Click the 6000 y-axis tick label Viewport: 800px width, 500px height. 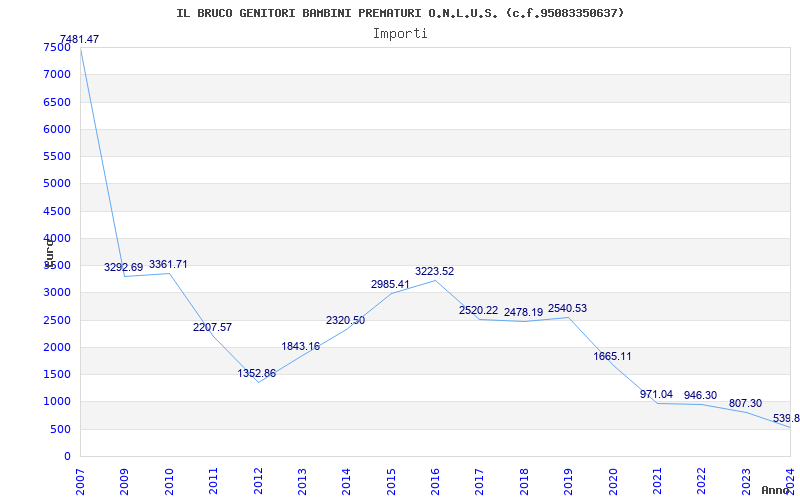tap(57, 129)
